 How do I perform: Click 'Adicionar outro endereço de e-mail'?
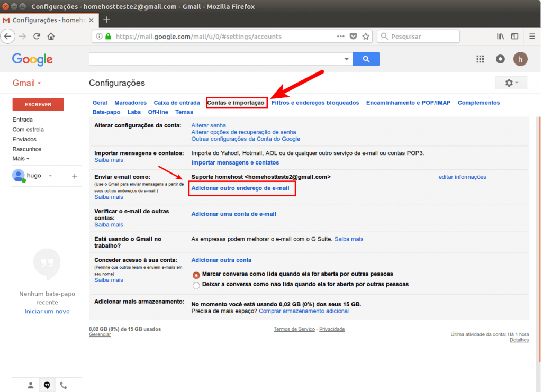242,188
